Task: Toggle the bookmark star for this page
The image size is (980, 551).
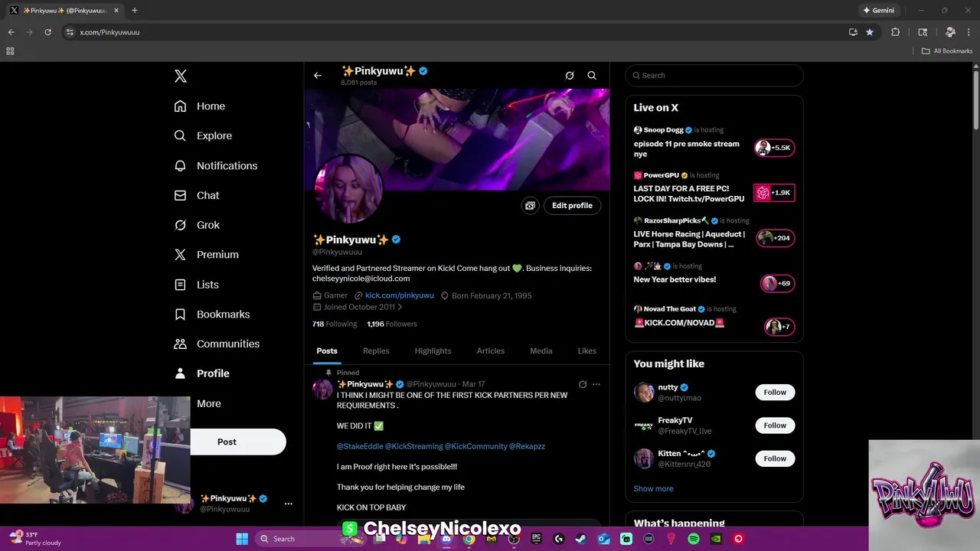Action: click(x=870, y=32)
